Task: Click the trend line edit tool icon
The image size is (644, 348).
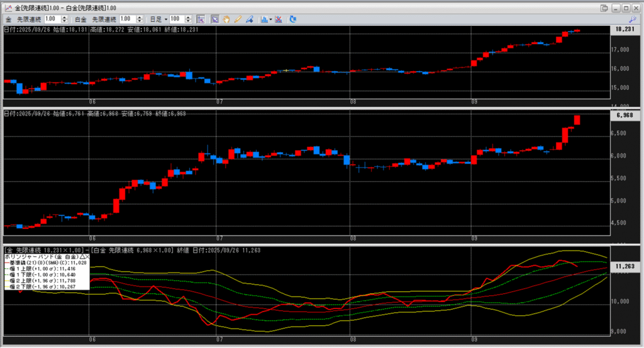Action: pyautogui.click(x=250, y=19)
